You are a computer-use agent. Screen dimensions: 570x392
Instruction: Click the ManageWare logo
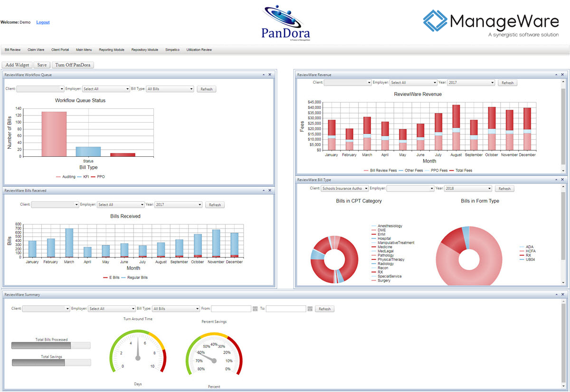(x=491, y=24)
